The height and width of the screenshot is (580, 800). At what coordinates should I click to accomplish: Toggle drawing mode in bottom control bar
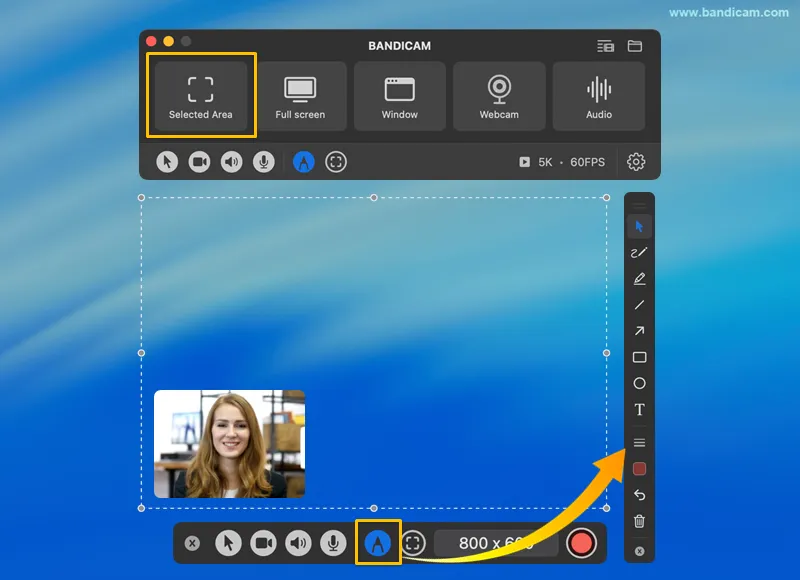click(x=378, y=543)
